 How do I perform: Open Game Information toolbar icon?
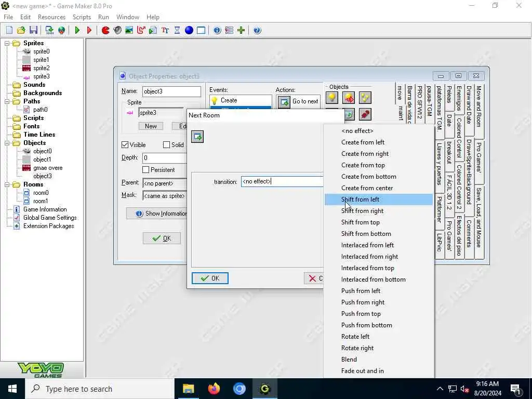pos(217,30)
